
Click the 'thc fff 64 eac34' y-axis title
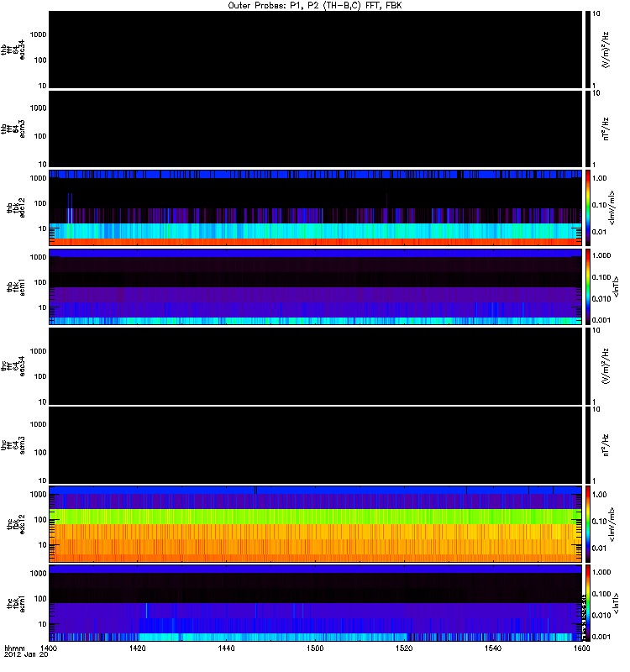(x=13, y=366)
